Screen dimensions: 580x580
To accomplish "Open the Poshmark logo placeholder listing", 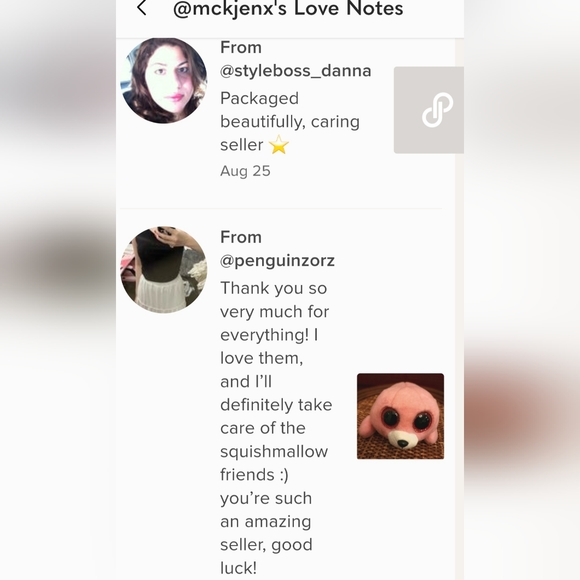I will [x=429, y=110].
